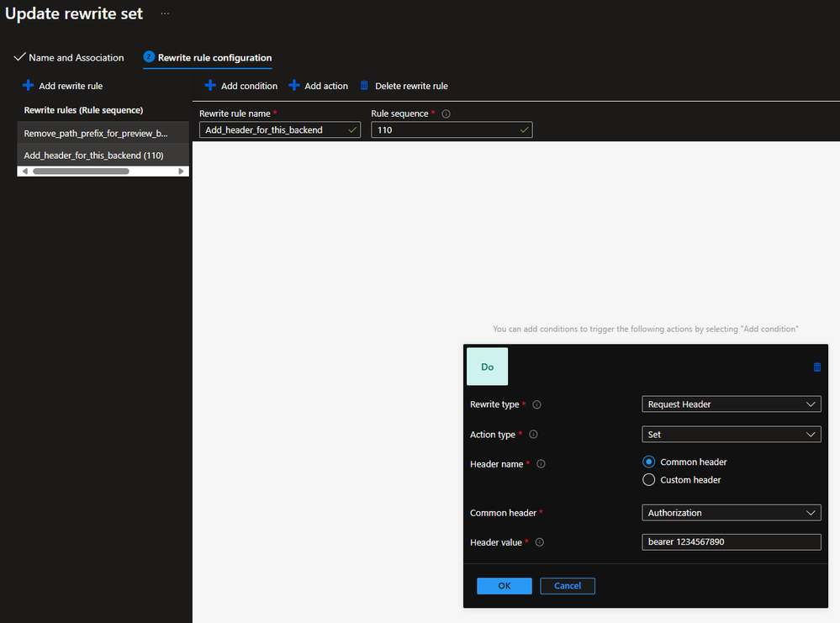Click the Delete rewrite rule trash icon

364,85
